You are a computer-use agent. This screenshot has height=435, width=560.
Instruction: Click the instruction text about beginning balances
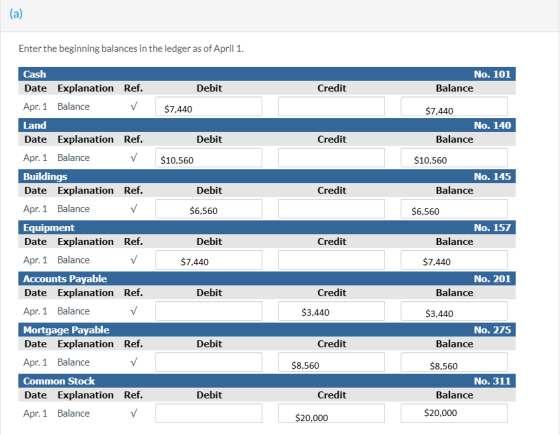131,49
